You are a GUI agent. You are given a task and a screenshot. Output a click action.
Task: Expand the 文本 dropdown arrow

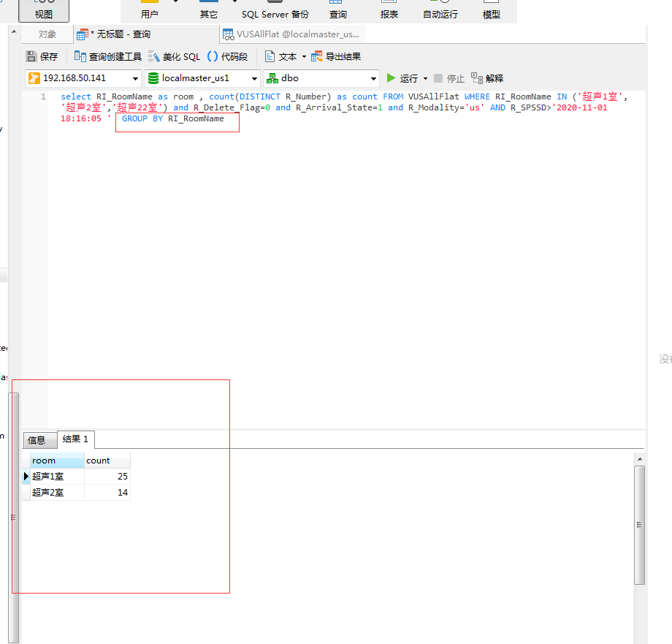pos(305,56)
